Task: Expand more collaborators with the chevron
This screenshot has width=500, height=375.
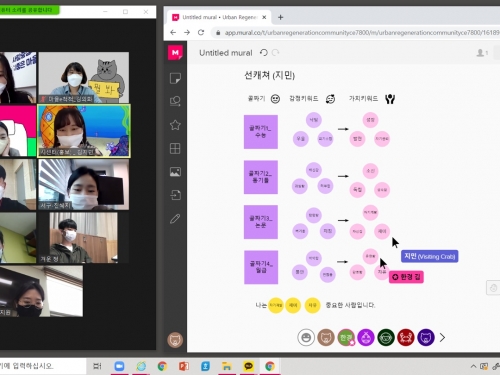Action: tap(442, 337)
